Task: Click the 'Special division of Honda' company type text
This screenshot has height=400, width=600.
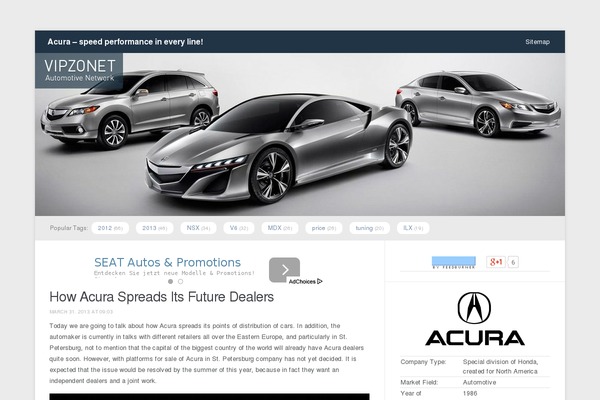Action: [500, 366]
